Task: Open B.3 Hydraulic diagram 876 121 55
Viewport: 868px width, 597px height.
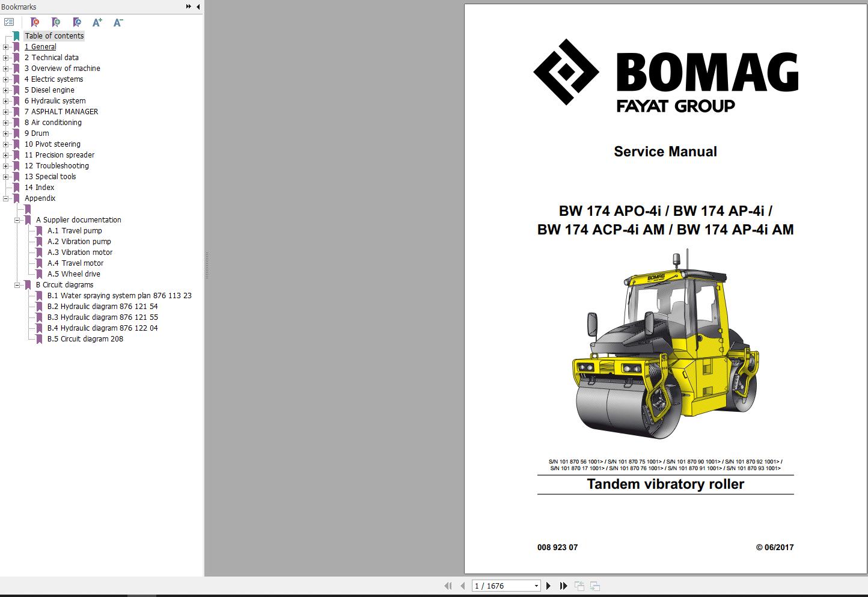Action: (103, 317)
